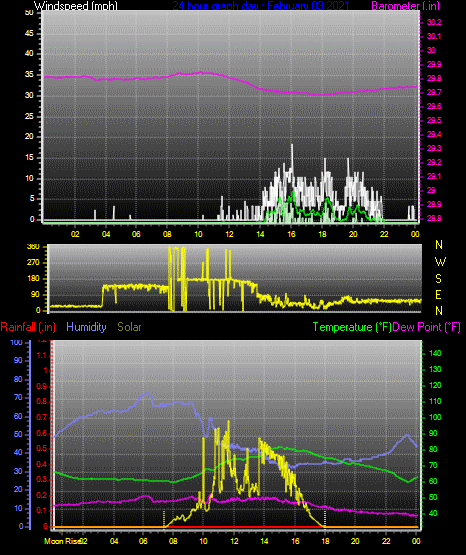Click the 'W' compass label beside wind direction chart

[x=440, y=262]
